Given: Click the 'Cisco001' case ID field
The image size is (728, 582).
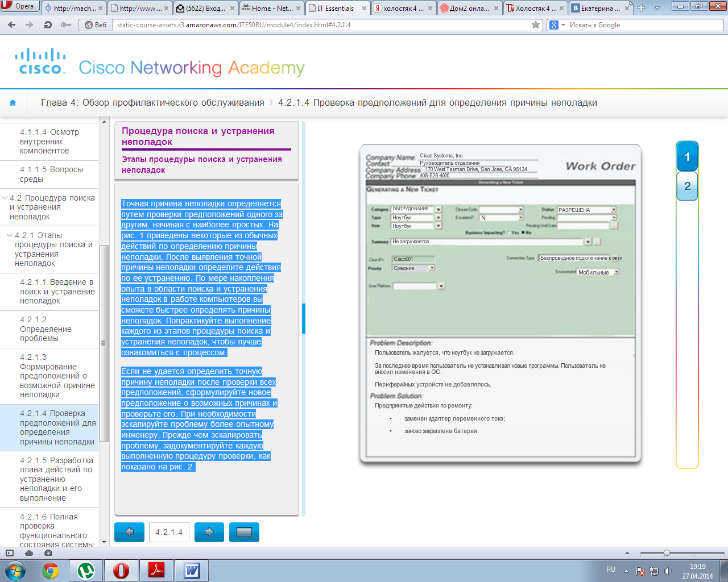Looking at the screenshot, I should click(x=413, y=259).
